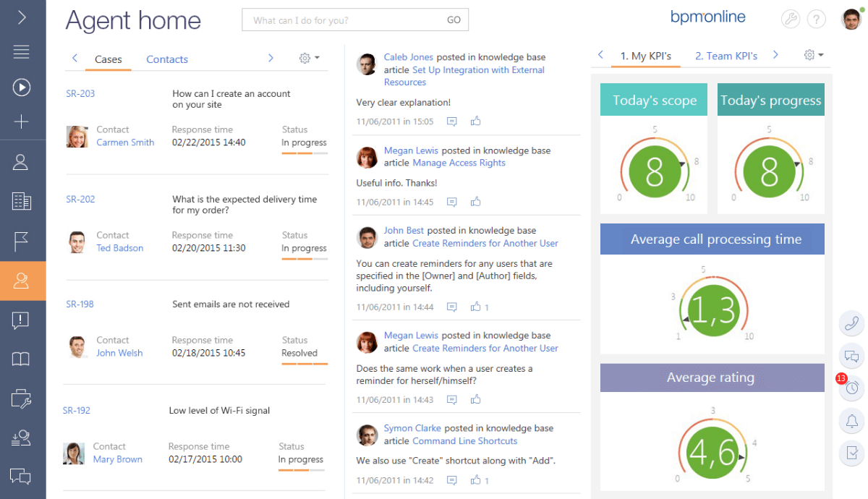Switch to 2. Team KPI's tab

tap(726, 56)
